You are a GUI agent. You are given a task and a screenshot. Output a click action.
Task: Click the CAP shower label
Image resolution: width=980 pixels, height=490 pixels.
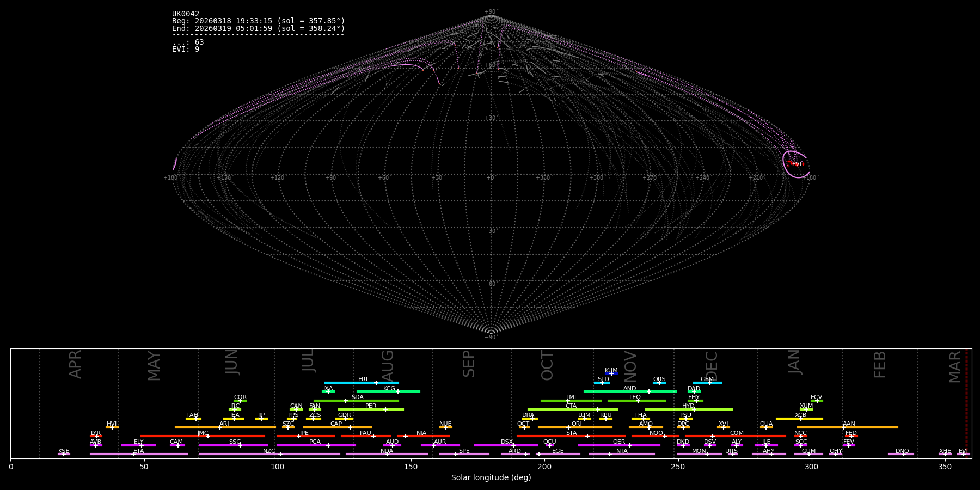pos(336,424)
